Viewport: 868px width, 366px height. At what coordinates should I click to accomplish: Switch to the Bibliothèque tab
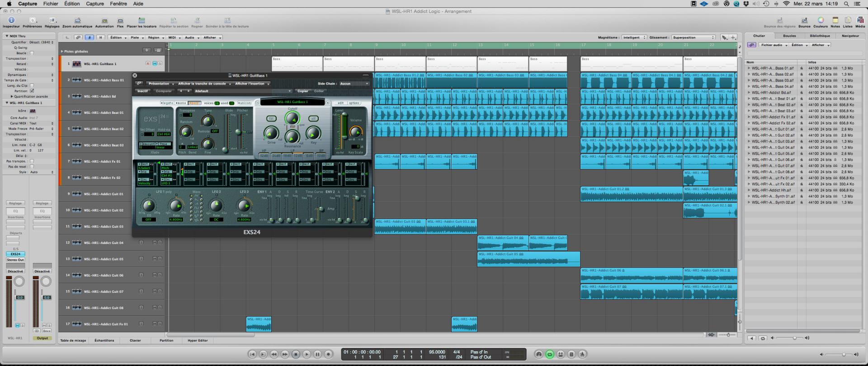820,36
